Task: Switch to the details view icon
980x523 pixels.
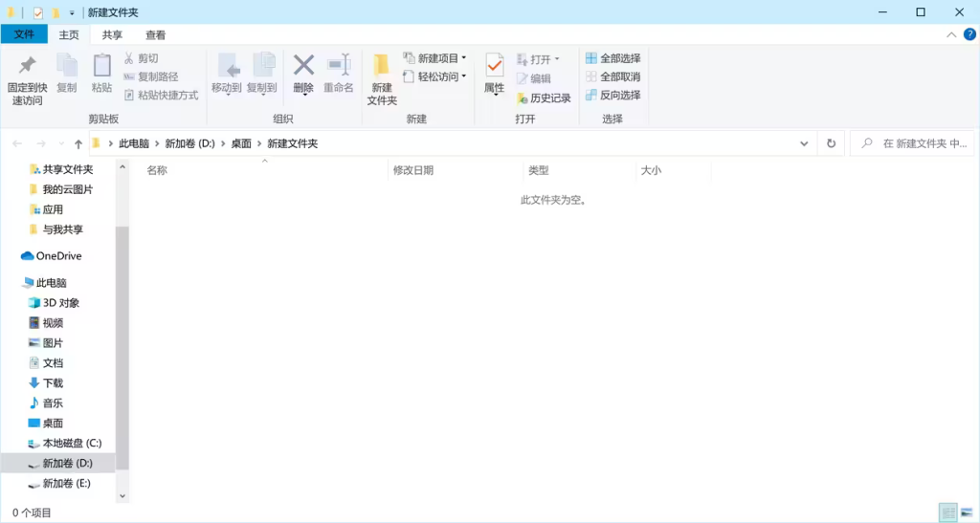Action: (x=948, y=513)
